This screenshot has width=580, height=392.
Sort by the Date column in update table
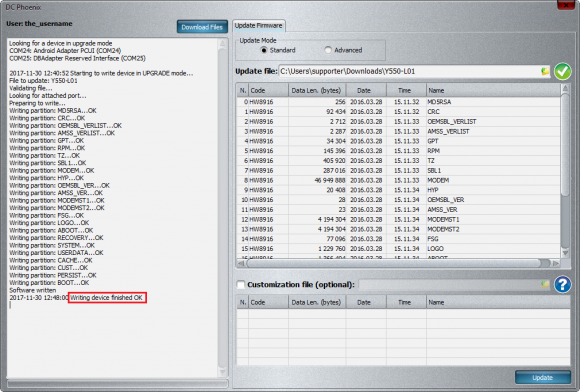click(366, 90)
